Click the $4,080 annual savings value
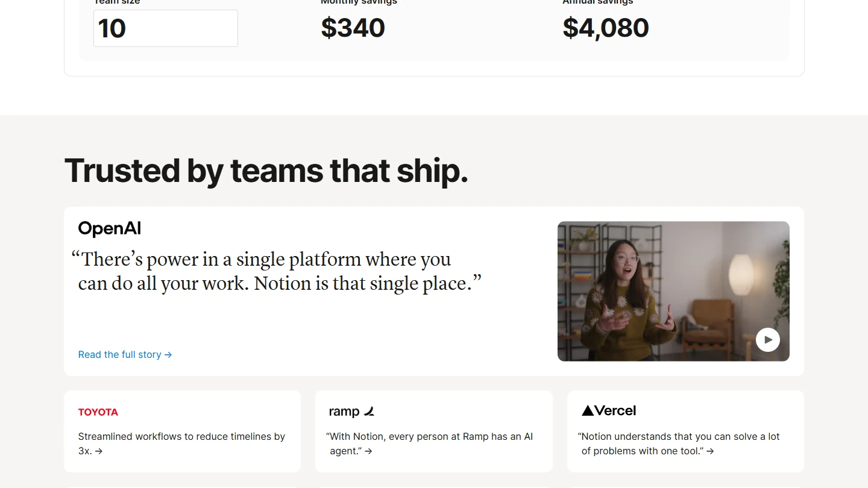This screenshot has height=488, width=868. (x=605, y=28)
